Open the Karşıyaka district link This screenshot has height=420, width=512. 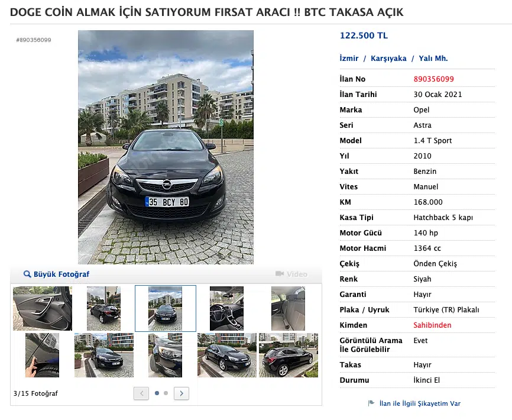pos(388,59)
